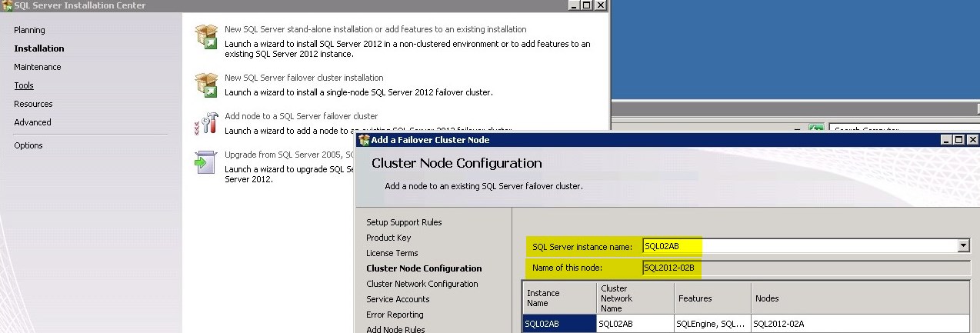
Task: Select the Service Accounts step
Action: coord(398,299)
